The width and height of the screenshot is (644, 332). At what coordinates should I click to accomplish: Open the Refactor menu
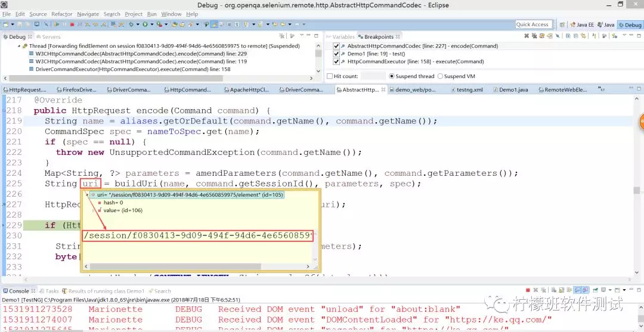click(61, 14)
